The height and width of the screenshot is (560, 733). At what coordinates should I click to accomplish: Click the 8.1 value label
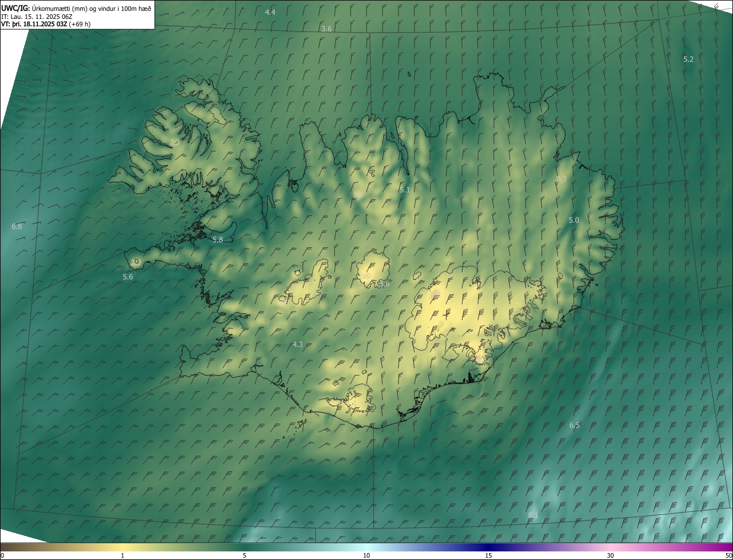click(x=533, y=515)
